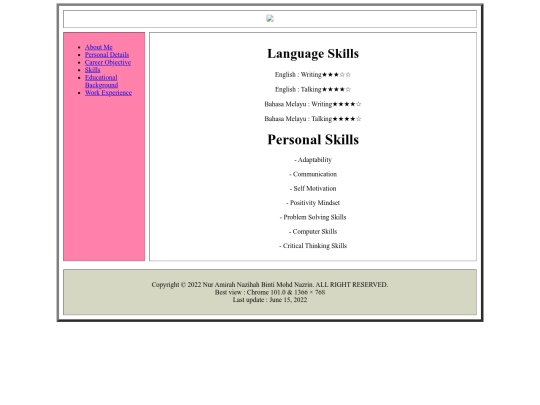Click the Language Skills heading
This screenshot has width=540, height=405.
pos(313,53)
